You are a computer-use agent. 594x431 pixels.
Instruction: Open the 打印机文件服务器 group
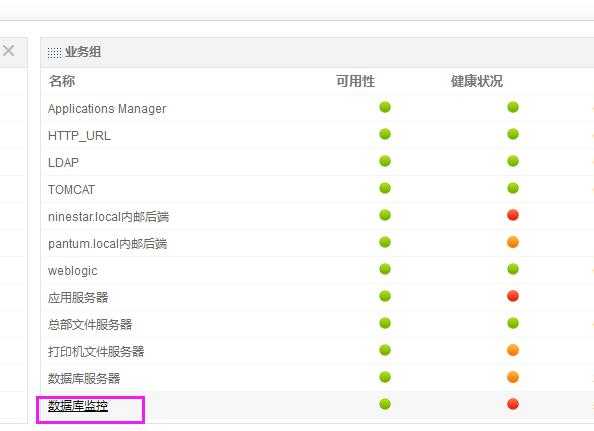coord(96,351)
